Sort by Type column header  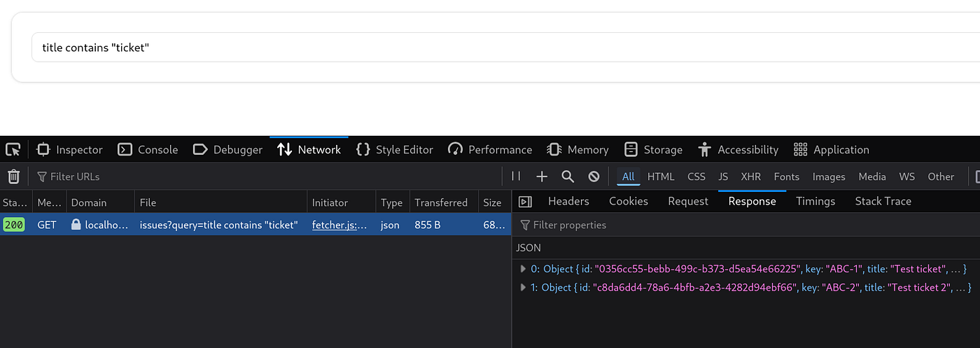pos(392,202)
